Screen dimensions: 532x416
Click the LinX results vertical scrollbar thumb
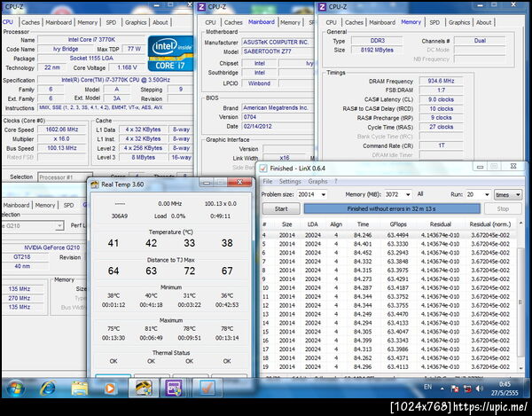(520, 302)
